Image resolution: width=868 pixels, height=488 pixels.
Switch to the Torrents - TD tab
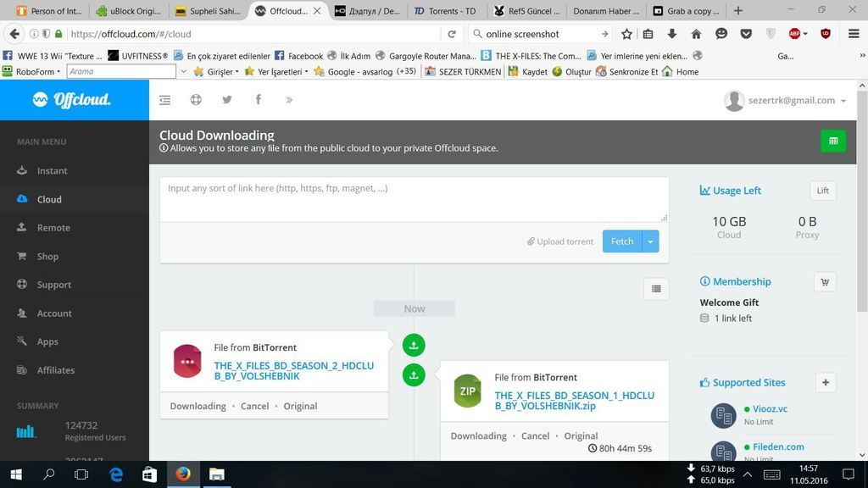(x=446, y=11)
